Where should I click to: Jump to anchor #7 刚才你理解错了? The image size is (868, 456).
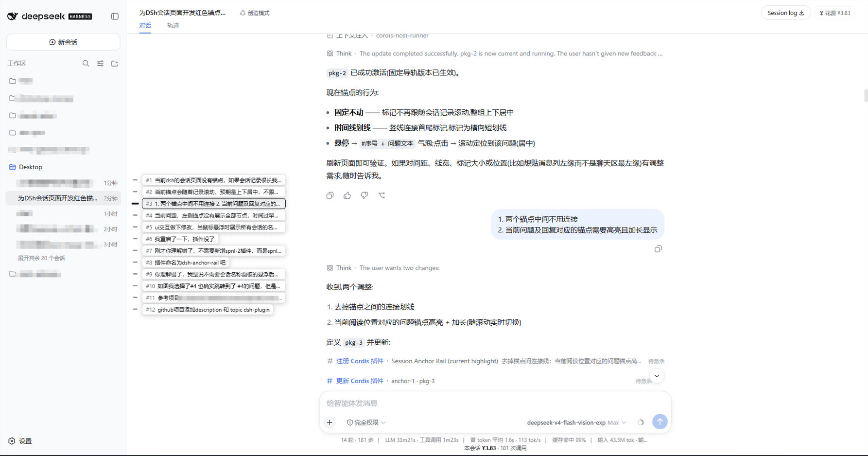(x=214, y=251)
